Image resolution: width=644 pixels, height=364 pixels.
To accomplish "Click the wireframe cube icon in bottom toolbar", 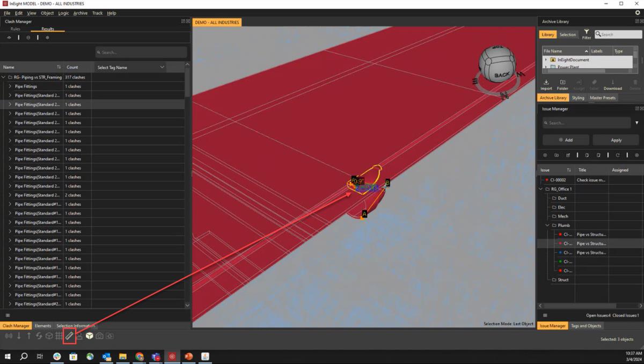I will pyautogui.click(x=49, y=336).
